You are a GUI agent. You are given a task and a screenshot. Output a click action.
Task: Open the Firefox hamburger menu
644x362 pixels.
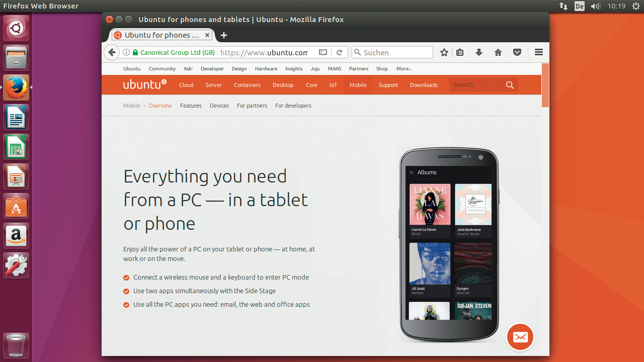539,52
